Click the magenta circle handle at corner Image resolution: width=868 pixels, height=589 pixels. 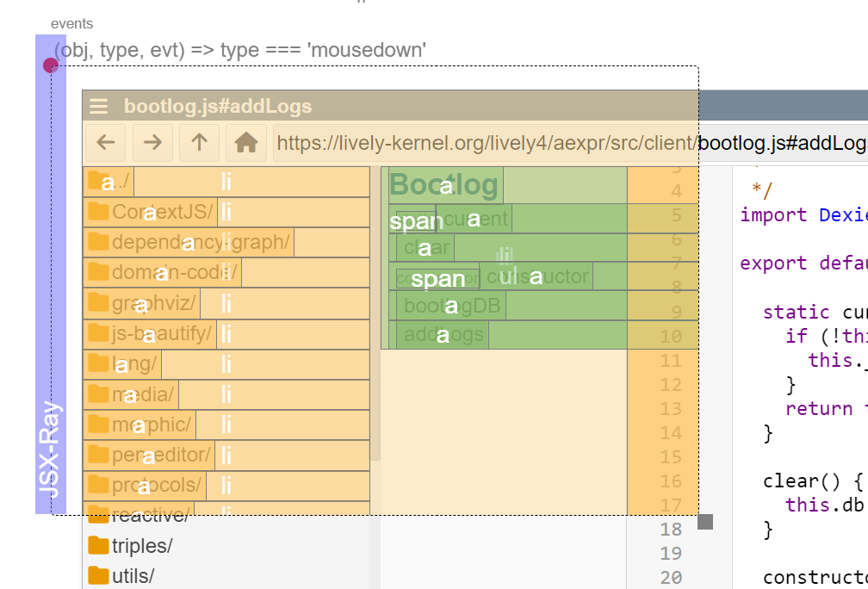(51, 65)
